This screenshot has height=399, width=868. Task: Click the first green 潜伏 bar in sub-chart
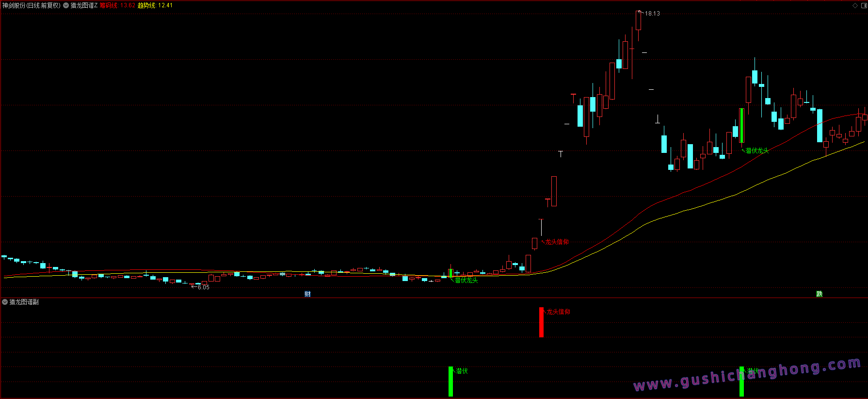[x=450, y=382]
